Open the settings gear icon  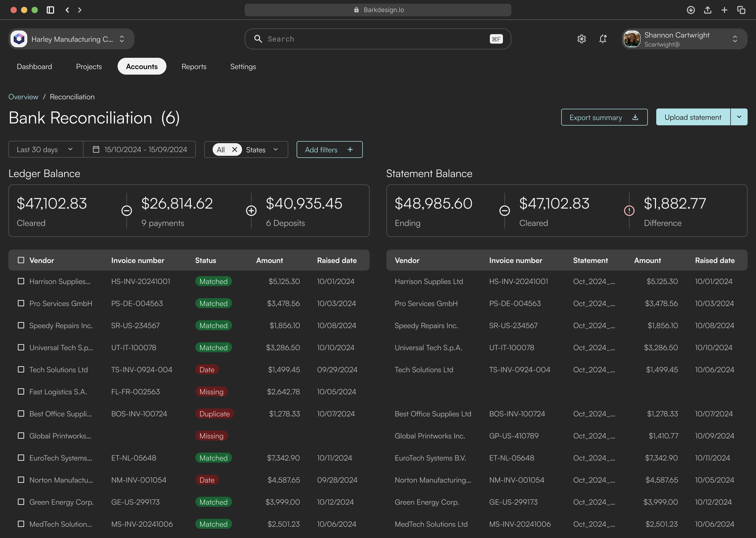tap(581, 39)
